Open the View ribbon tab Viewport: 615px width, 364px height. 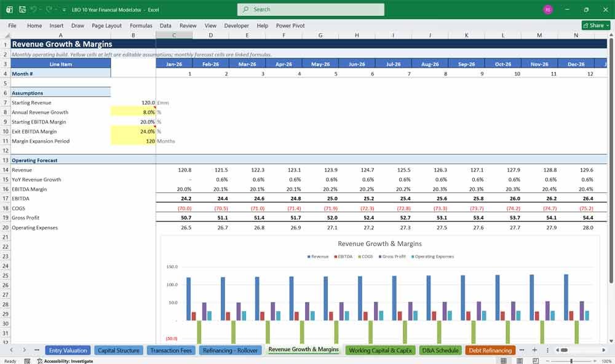click(x=210, y=25)
